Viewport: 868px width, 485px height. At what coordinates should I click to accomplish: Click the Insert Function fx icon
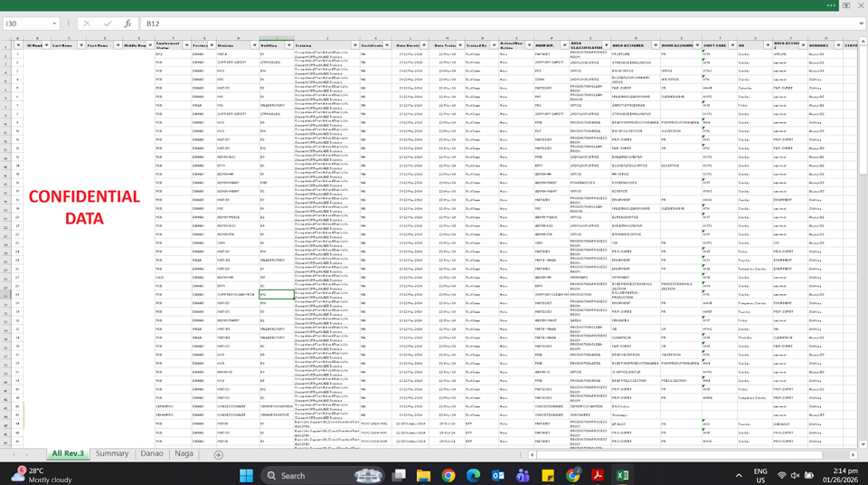coord(127,24)
